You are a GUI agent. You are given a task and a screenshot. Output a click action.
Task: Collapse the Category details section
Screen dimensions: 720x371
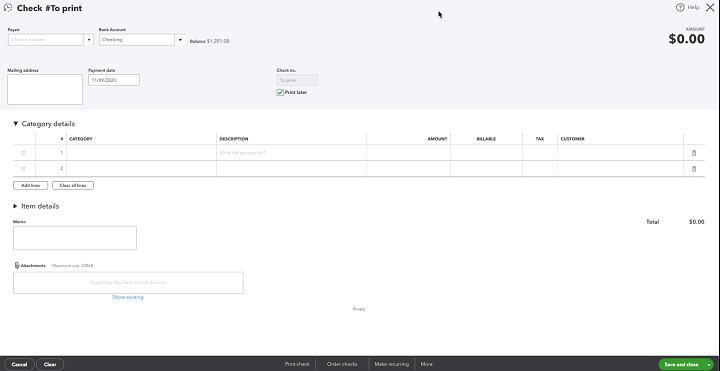15,124
